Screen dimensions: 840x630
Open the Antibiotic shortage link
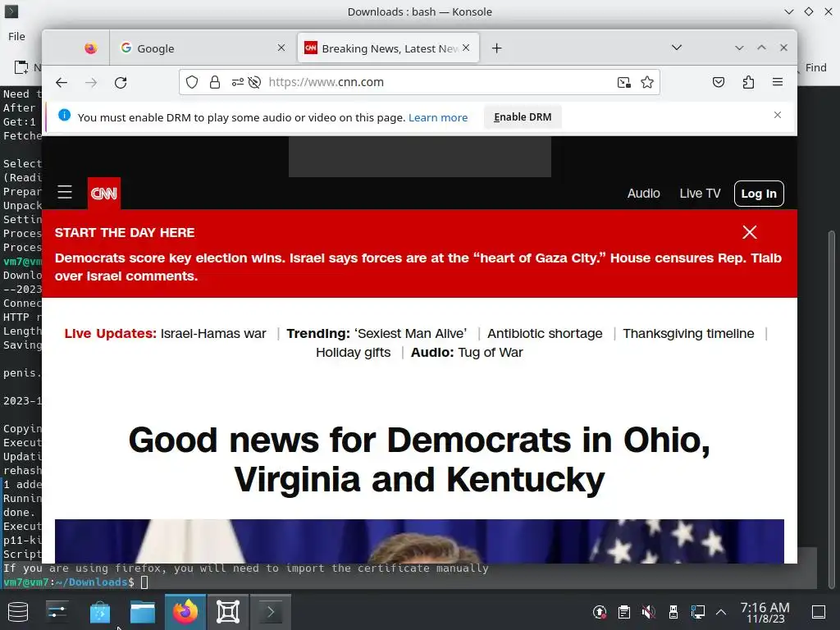[x=545, y=333]
